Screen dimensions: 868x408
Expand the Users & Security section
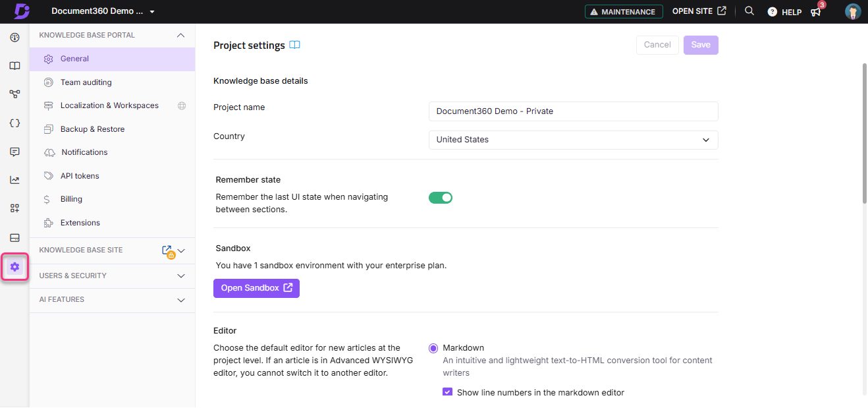[x=112, y=276]
